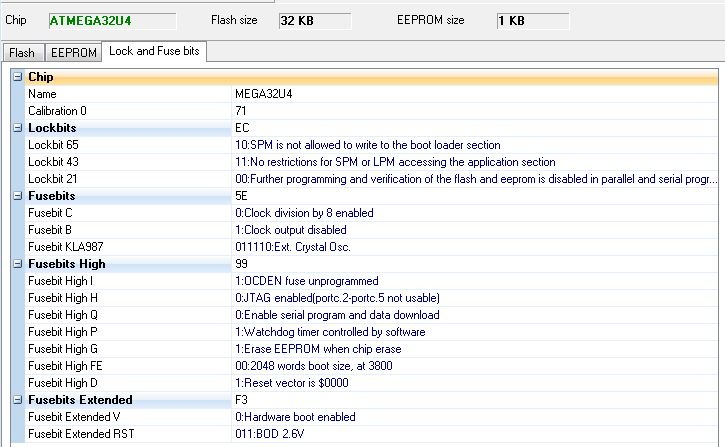Open the EEPROM tab
This screenshot has width=725, height=447.
pos(74,52)
